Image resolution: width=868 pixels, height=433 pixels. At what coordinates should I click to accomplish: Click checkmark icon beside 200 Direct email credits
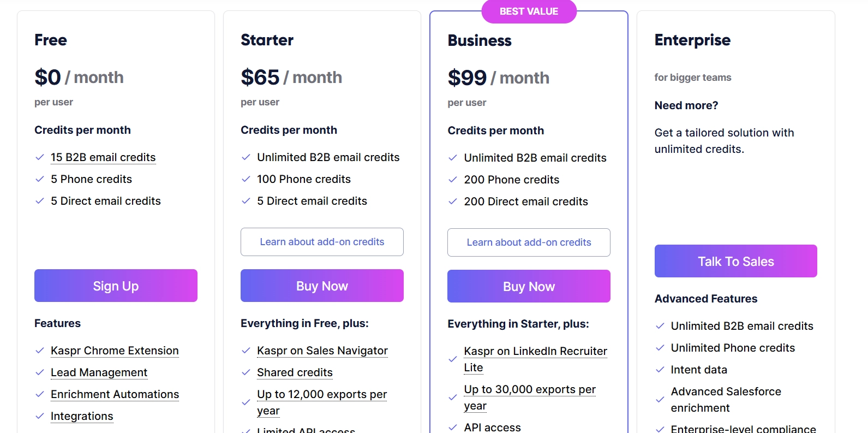(x=452, y=201)
